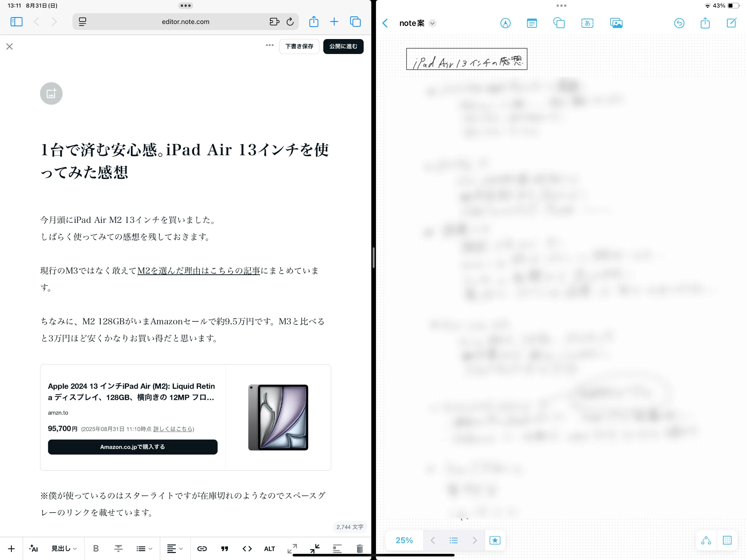This screenshot has height=560, width=747.
Task: Reload the note editor page
Action: click(x=290, y=22)
